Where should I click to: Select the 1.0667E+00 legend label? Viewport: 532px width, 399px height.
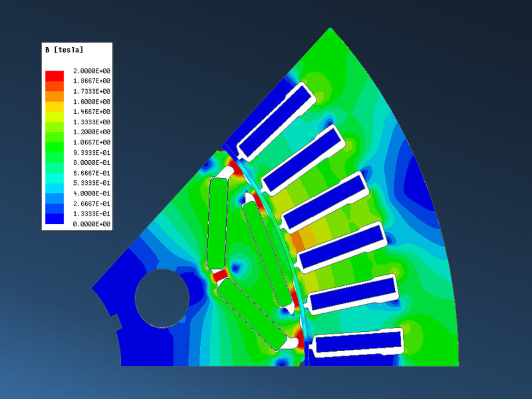click(x=92, y=142)
